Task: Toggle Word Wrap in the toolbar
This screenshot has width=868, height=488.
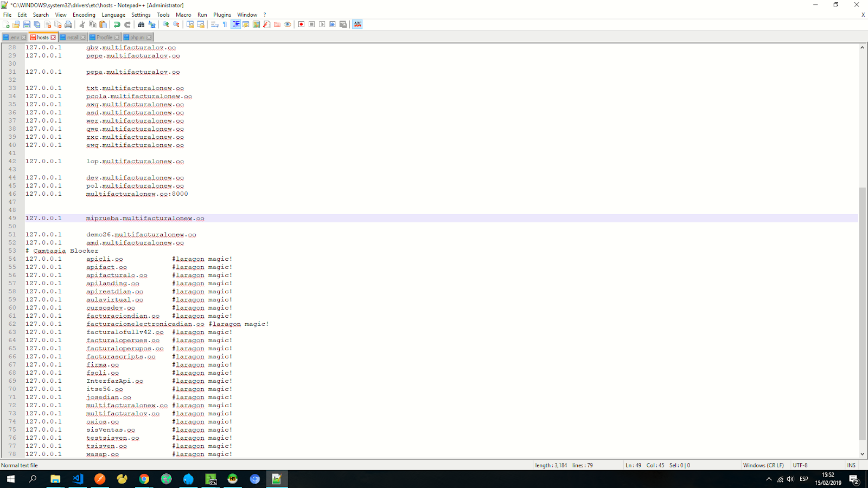Action: tap(215, 24)
